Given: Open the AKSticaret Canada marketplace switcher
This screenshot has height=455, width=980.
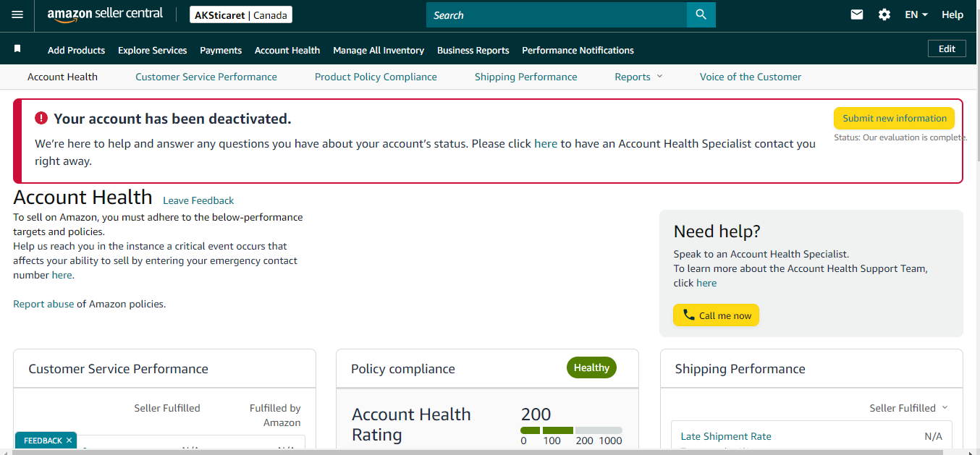Looking at the screenshot, I should [x=241, y=14].
